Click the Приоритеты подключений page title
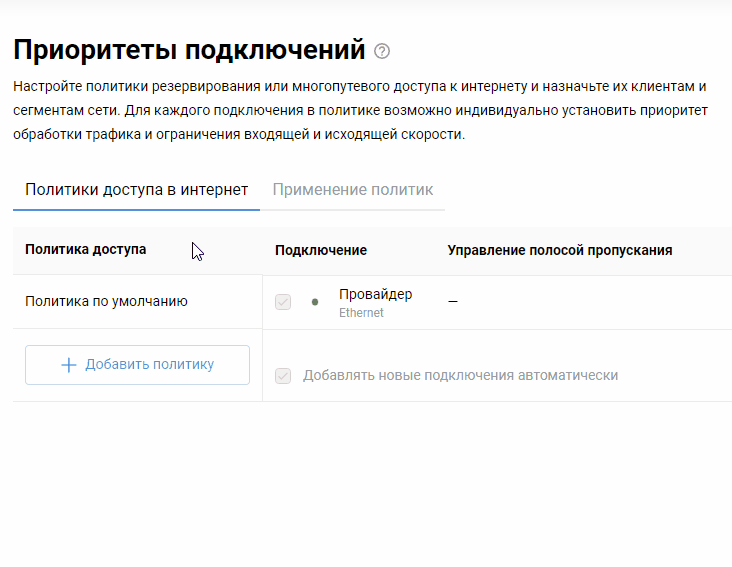732x567 pixels. [189, 49]
